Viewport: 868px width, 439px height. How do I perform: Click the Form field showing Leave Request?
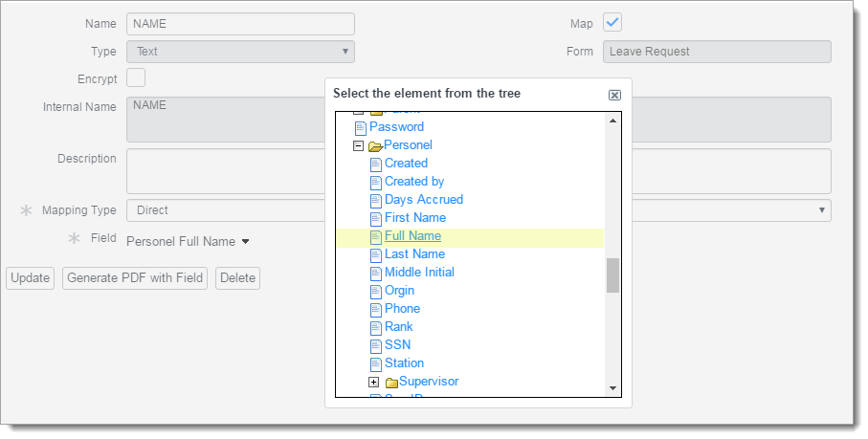[x=717, y=52]
